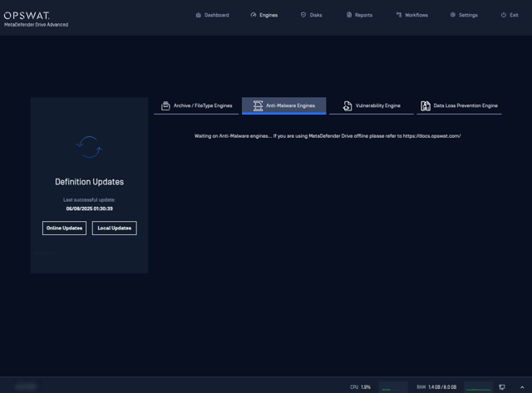Click the CPU usage graph
Screen dimensions: 532x393
tap(393, 387)
